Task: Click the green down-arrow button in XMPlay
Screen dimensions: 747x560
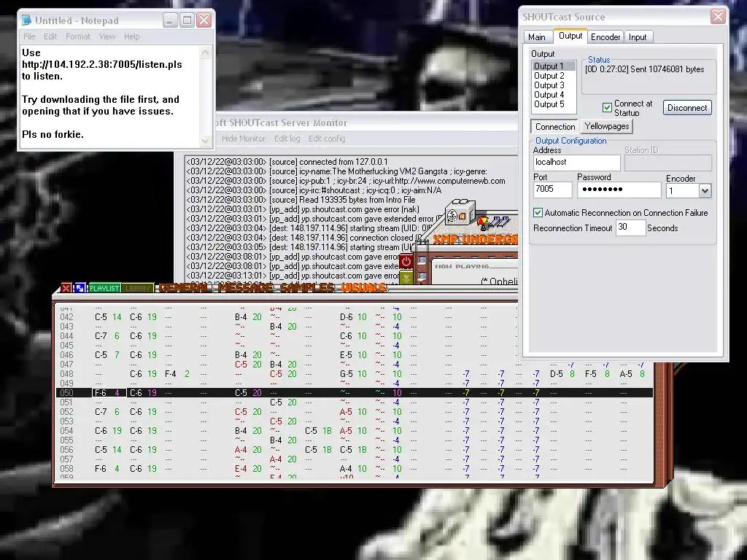Action: pyautogui.click(x=406, y=277)
